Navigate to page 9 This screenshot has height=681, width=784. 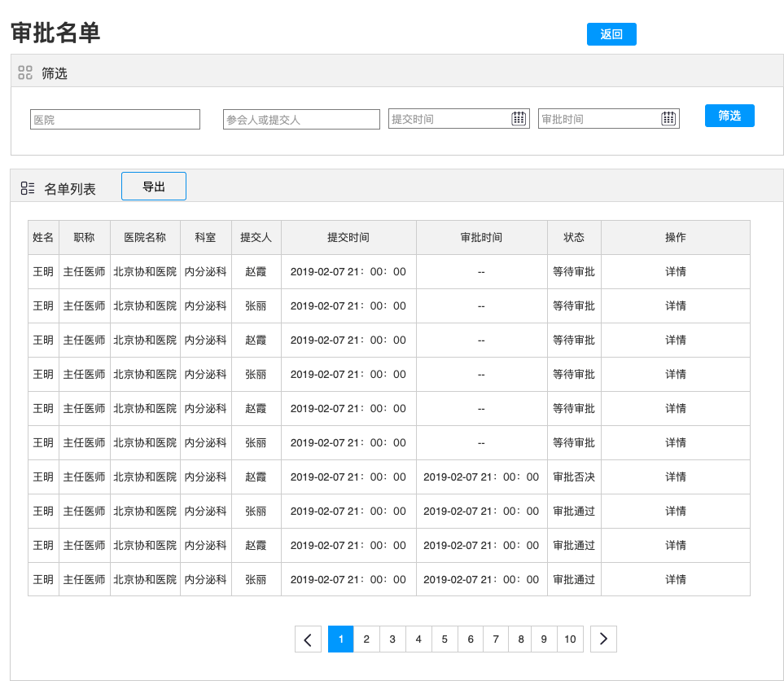click(544, 639)
